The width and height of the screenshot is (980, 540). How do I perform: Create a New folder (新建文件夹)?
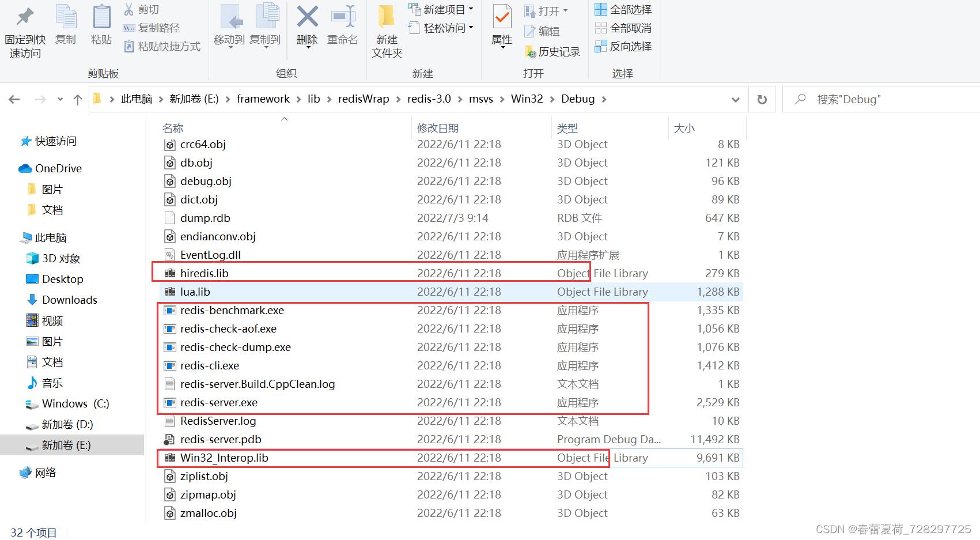(387, 31)
